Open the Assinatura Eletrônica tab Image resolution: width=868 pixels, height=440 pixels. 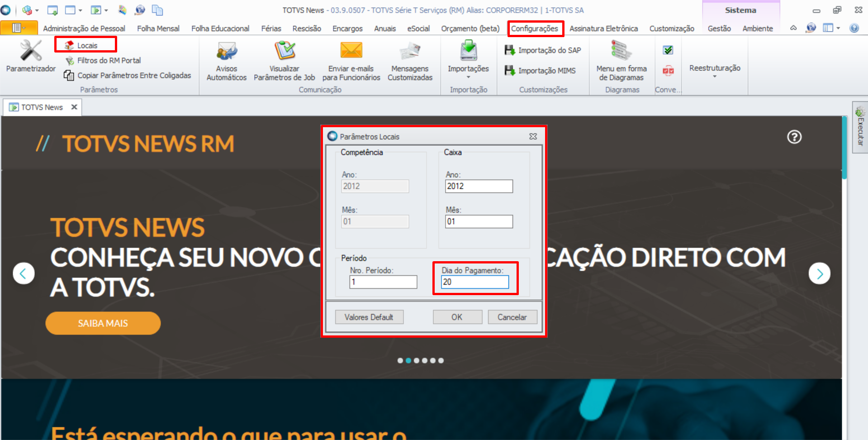tap(604, 29)
